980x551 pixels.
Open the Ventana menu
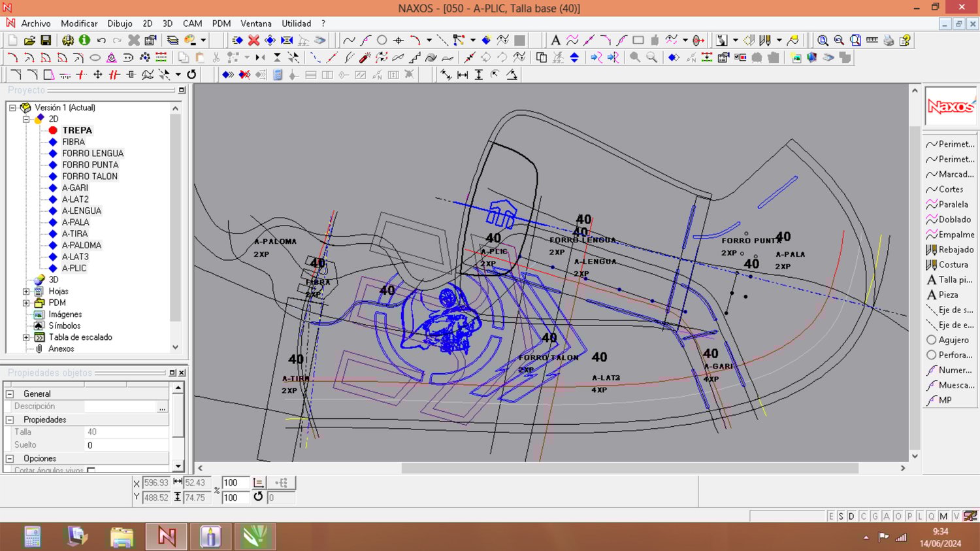[x=256, y=24]
